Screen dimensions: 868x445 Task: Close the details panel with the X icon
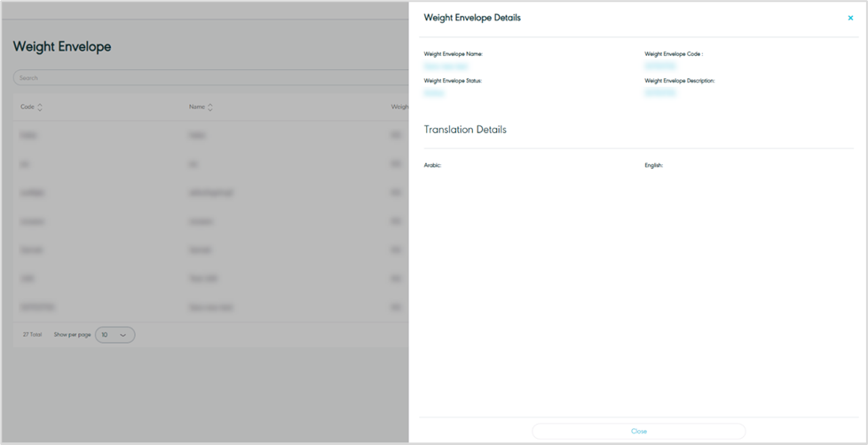tap(850, 18)
